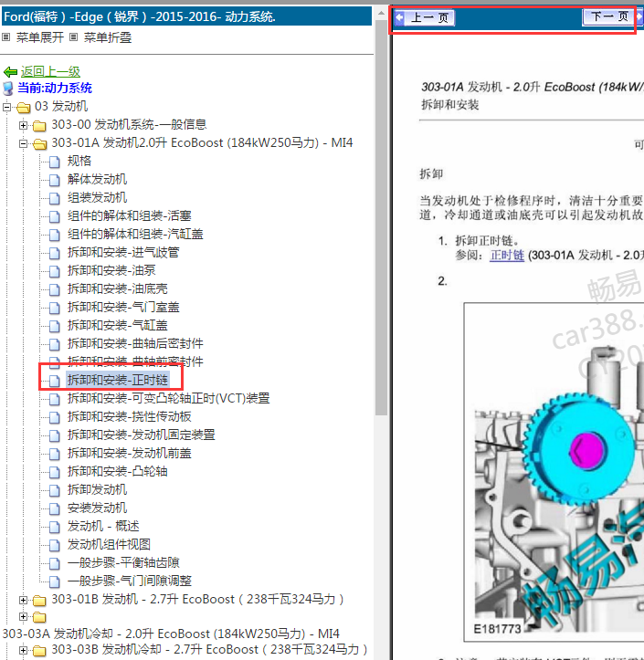Click the 303-00 folder icon
This screenshot has width=644, height=660.
pyautogui.click(x=39, y=125)
